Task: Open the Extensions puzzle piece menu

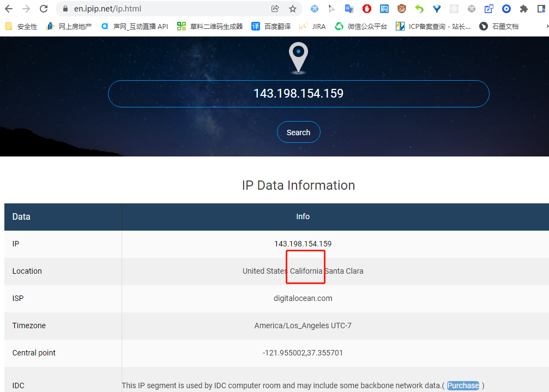Action: [x=524, y=9]
